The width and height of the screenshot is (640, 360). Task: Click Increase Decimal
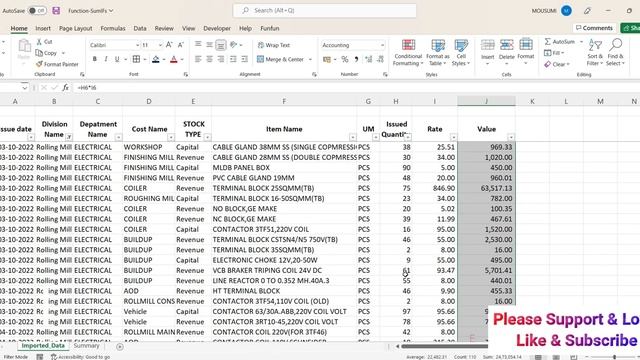pyautogui.click(x=369, y=60)
